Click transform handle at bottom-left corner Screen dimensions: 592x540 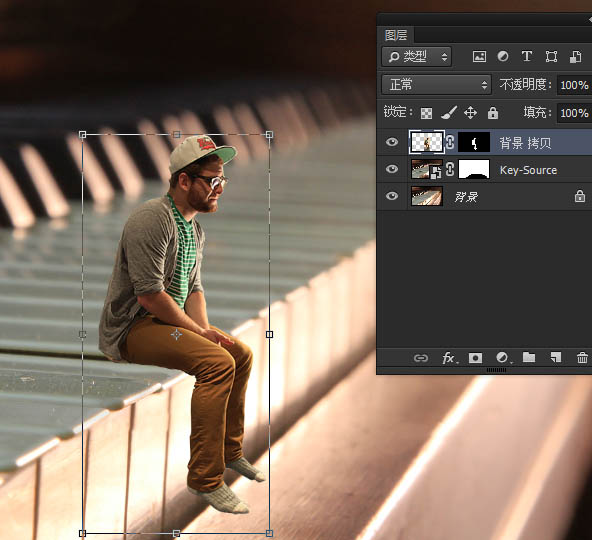82,533
